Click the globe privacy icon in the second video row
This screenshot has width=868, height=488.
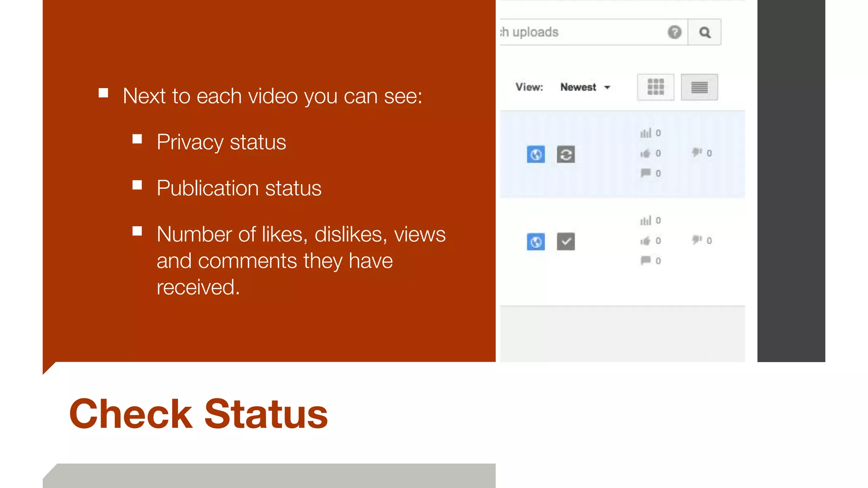[536, 241]
